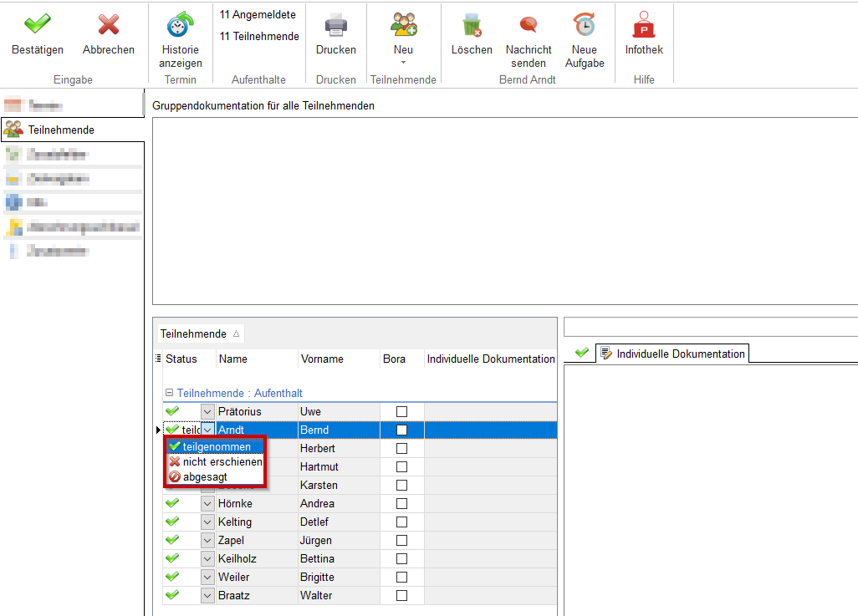858x616 pixels.
Task: Enable Bora checkbox for Hörnke Andrea
Action: [401, 503]
